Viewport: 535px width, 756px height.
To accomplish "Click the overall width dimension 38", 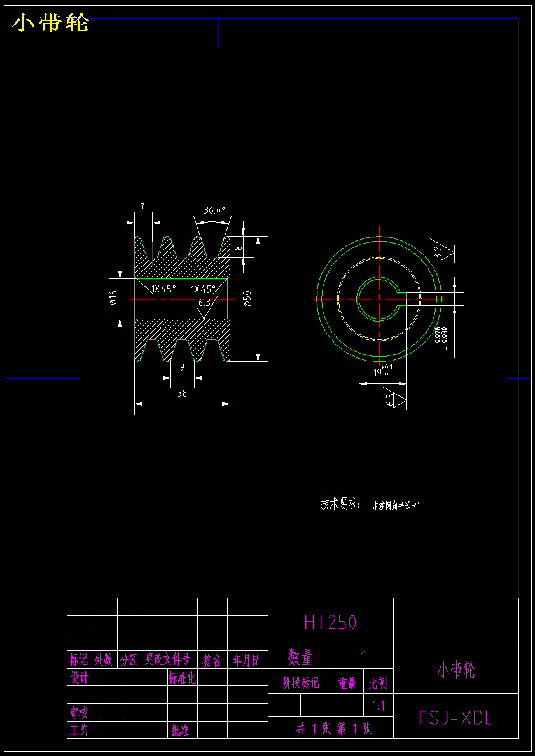I will pyautogui.click(x=182, y=394).
